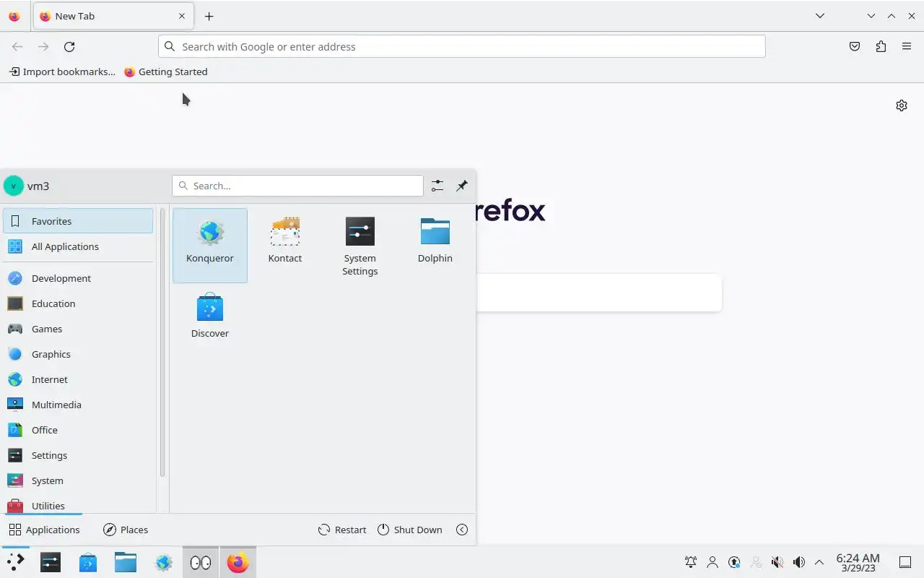The image size is (924, 578).
Task: Open Discover from taskbar
Action: coord(88,562)
